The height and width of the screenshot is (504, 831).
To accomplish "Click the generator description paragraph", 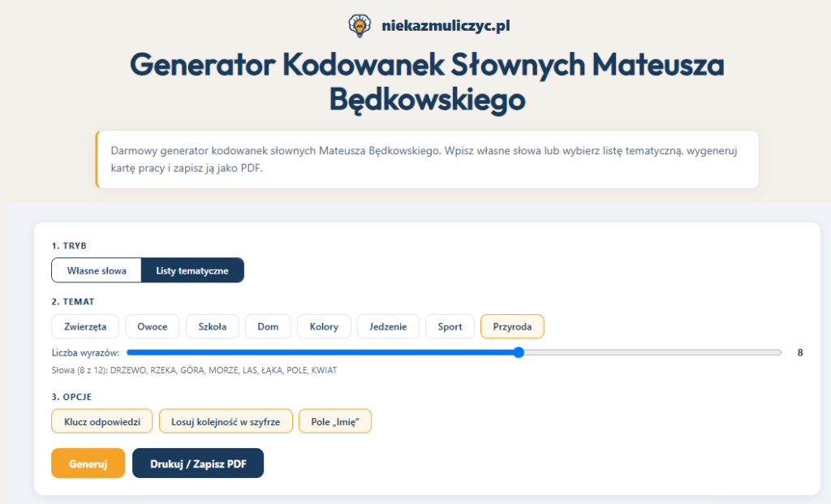I will tap(424, 159).
